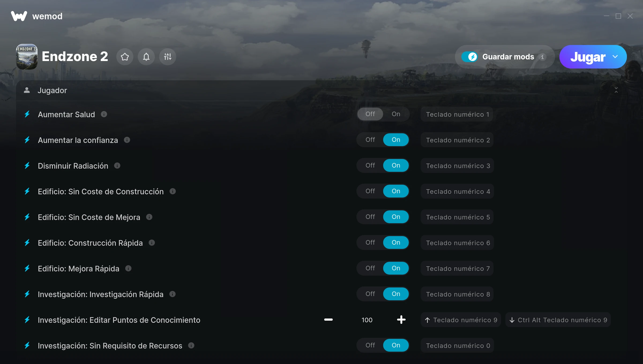Show info for Aumentar Salud
Image resolution: width=643 pixels, height=364 pixels.
[x=104, y=114]
